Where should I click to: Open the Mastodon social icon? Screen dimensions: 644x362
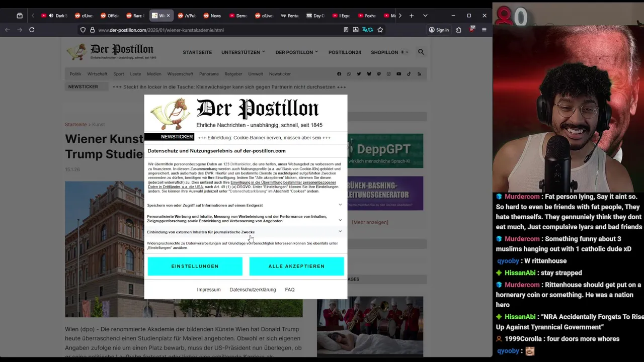[379, 74]
